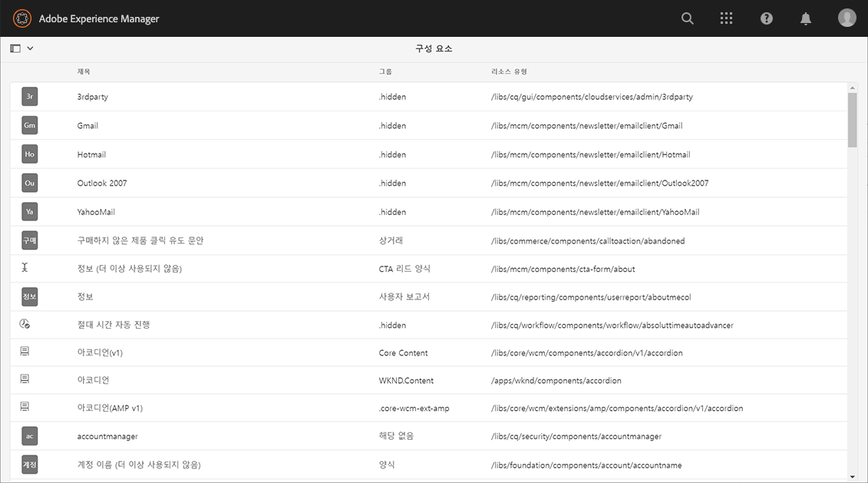This screenshot has width=868, height=483.
Task: Show notifications via bell icon
Action: pyautogui.click(x=805, y=19)
